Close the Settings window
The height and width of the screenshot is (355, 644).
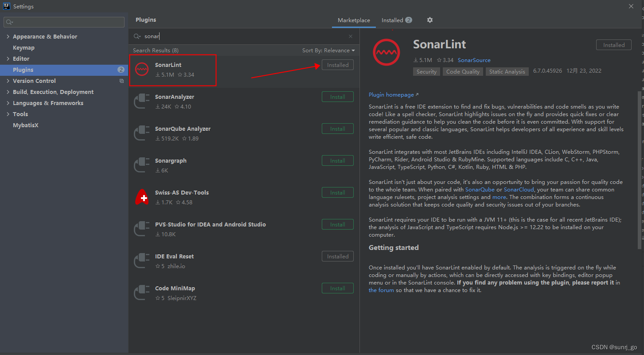631,6
